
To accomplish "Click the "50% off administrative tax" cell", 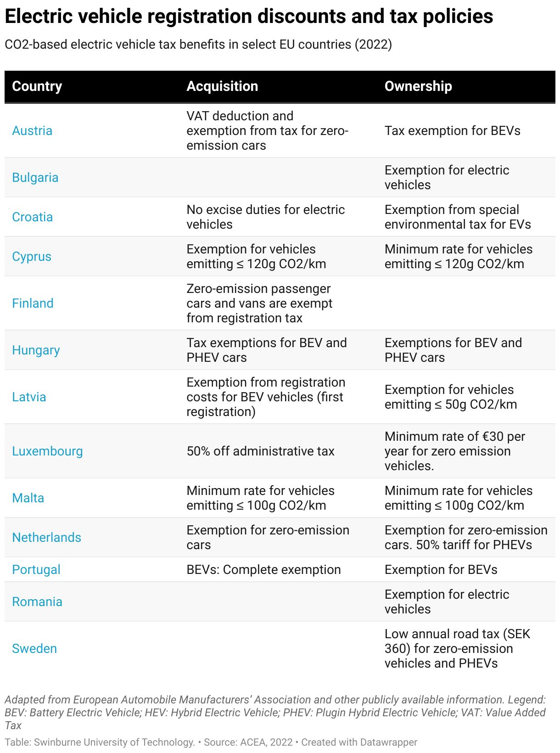I will pyautogui.click(x=260, y=451).
